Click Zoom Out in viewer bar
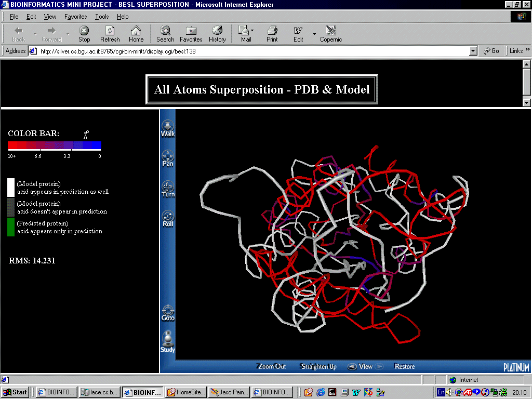The image size is (532, 399). (x=272, y=366)
